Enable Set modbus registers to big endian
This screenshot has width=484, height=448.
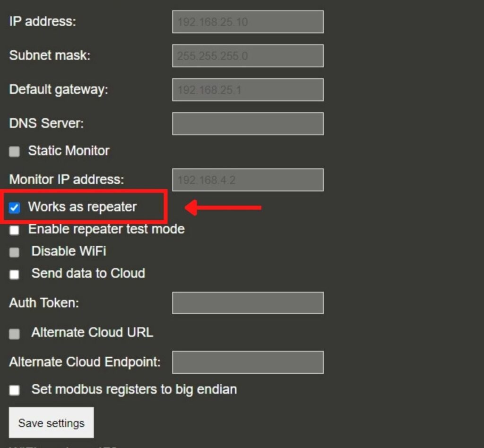tap(14, 390)
